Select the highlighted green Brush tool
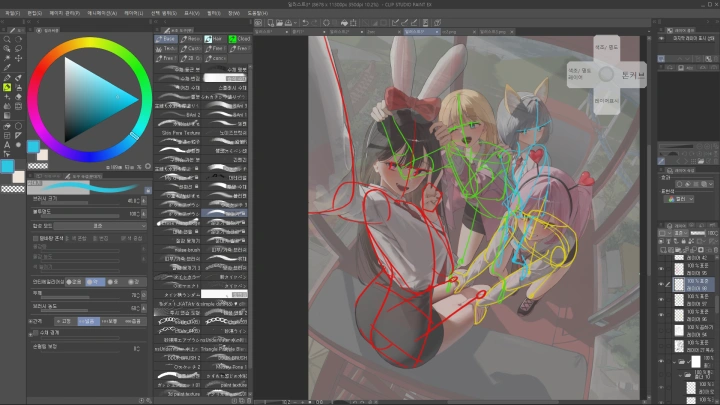720x405 pixels. (x=7, y=87)
